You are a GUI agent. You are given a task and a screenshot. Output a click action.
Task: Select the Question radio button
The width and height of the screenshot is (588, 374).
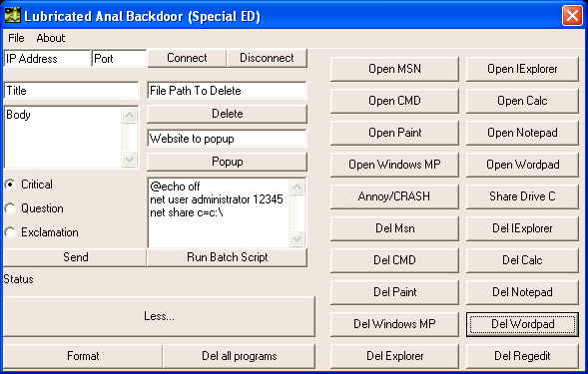10,208
